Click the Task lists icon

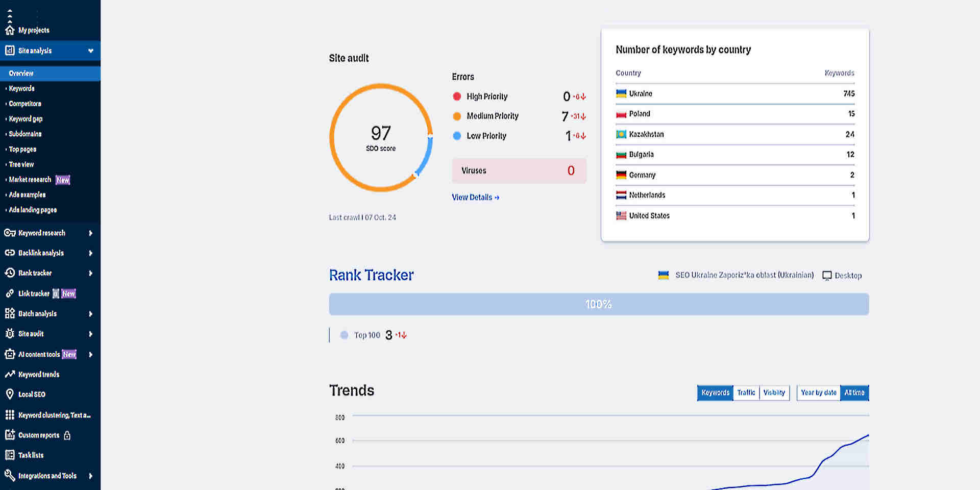pyautogui.click(x=10, y=455)
